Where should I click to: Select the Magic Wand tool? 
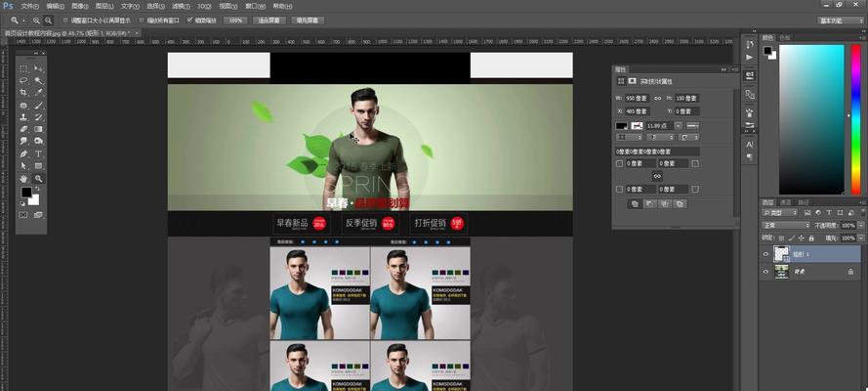(38, 80)
